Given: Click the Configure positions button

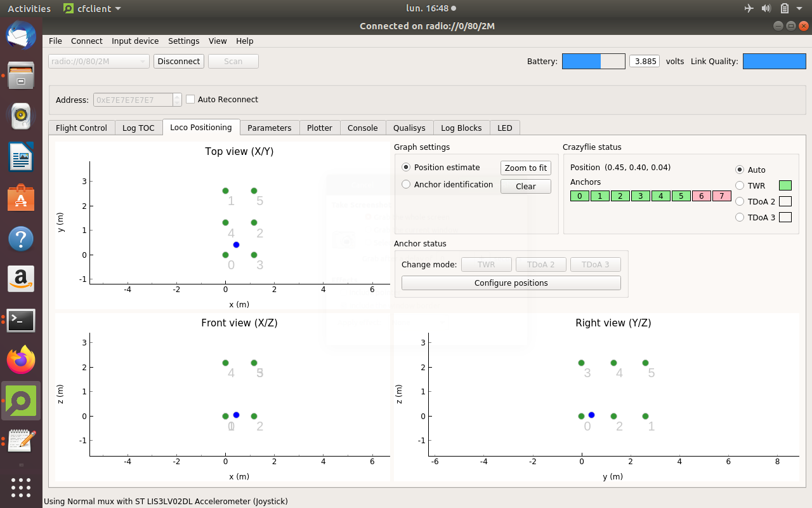Looking at the screenshot, I should click(x=511, y=283).
